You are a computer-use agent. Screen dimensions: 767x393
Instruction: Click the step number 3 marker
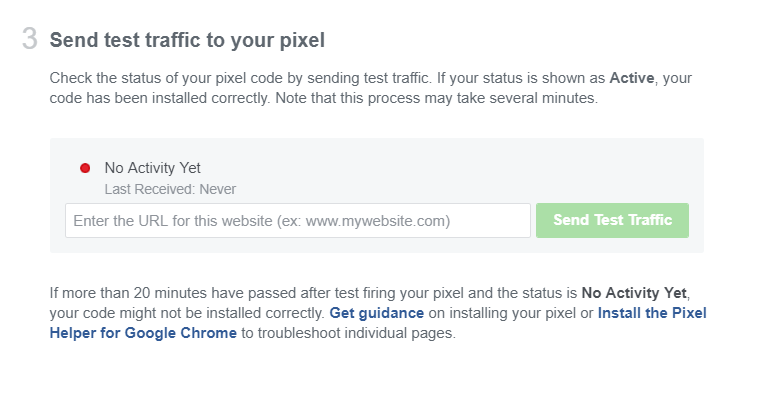tap(29, 39)
